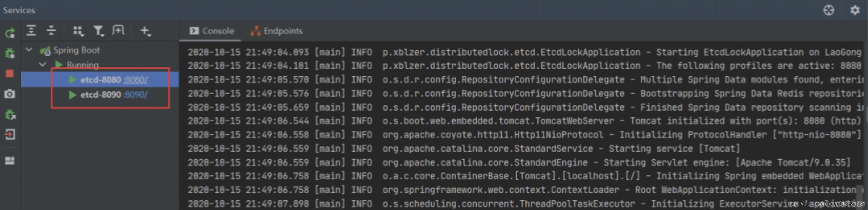Select the etcd-8080 service
The image size is (868, 210).
[x=100, y=80]
